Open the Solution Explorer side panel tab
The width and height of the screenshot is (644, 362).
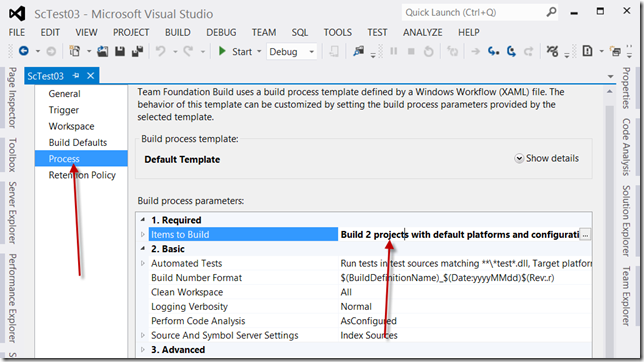point(626,221)
